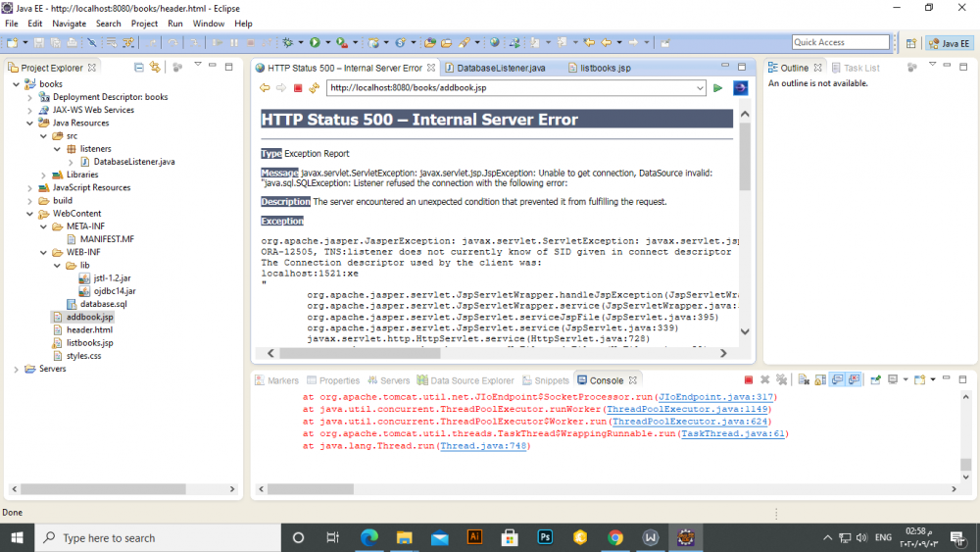Toggle Link with Editor in Project Explorer
This screenshot has width=980, height=552.
click(x=155, y=68)
